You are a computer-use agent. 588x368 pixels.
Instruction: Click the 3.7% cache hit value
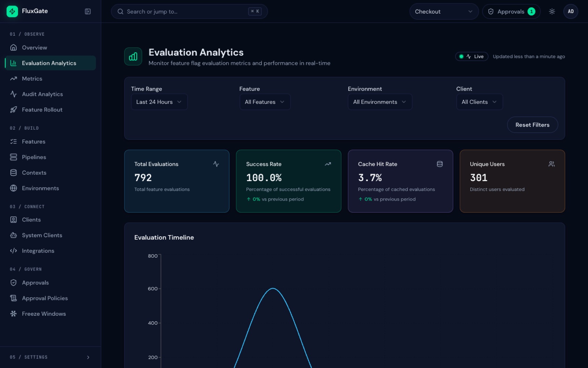click(370, 178)
